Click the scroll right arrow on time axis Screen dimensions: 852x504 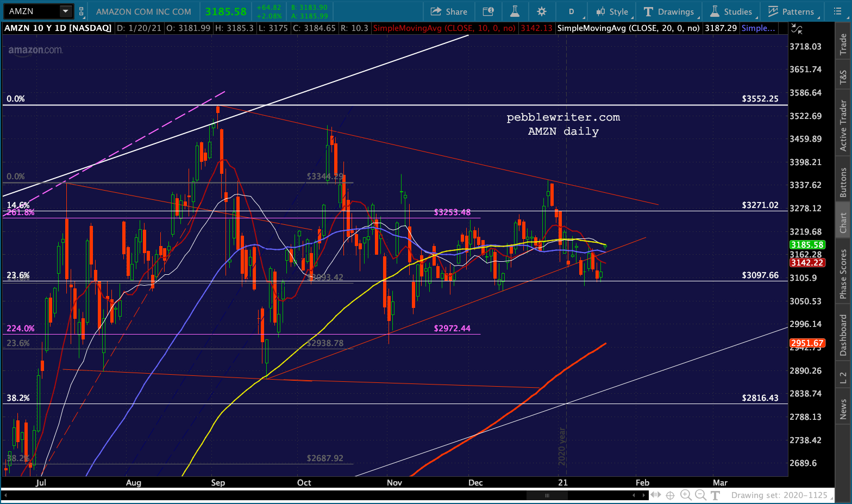(644, 495)
